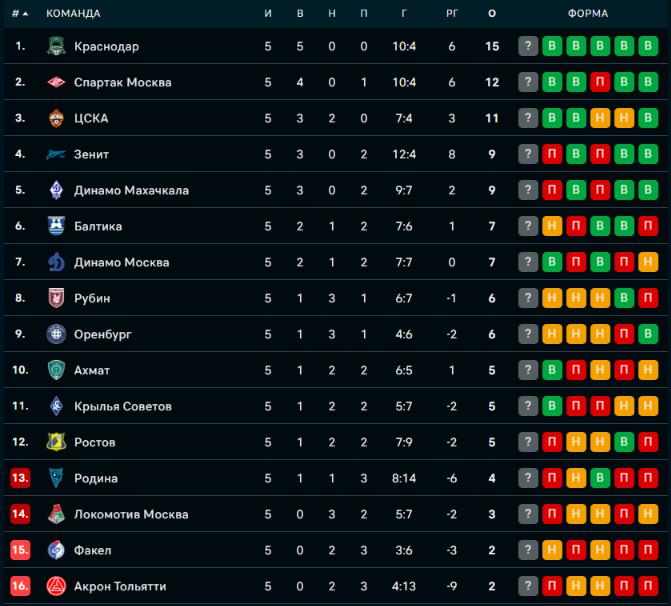Click the Рубин team crest

56,298
